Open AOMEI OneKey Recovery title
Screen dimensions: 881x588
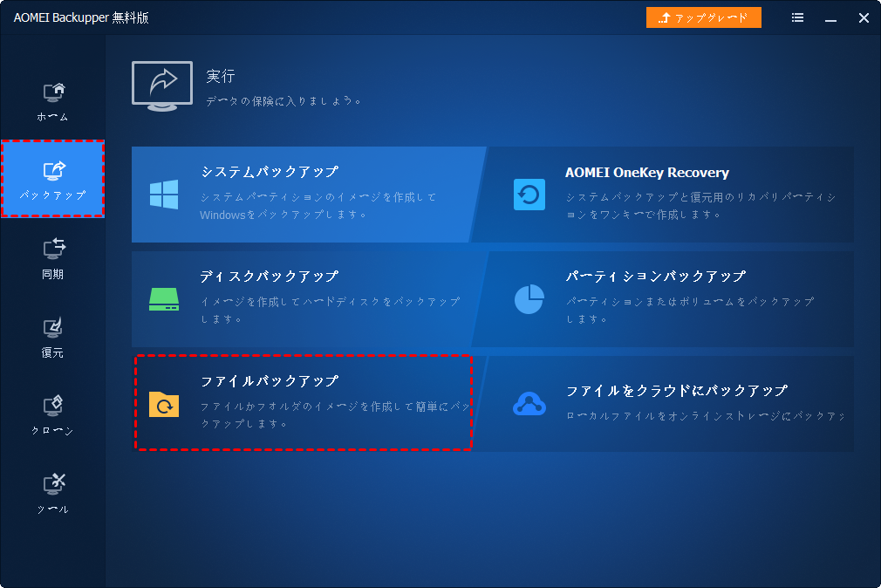pos(647,173)
